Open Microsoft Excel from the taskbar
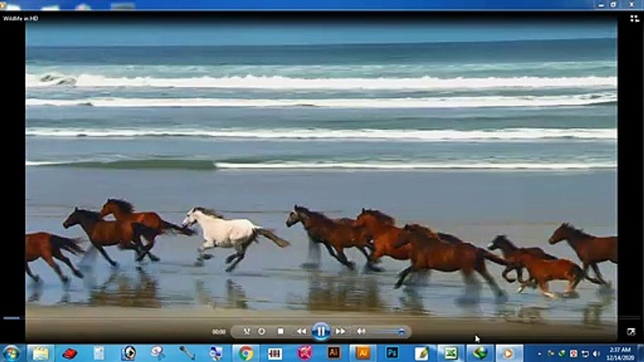The image size is (644, 362). pos(451,353)
